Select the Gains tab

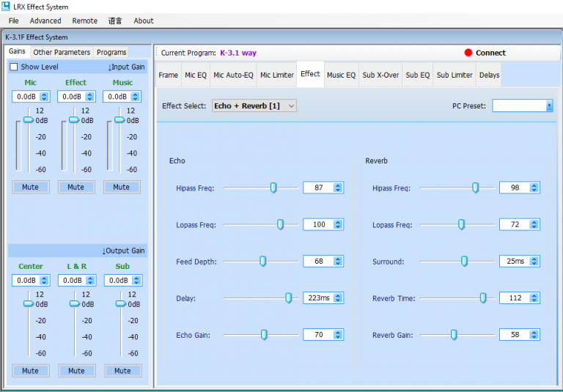coord(18,51)
